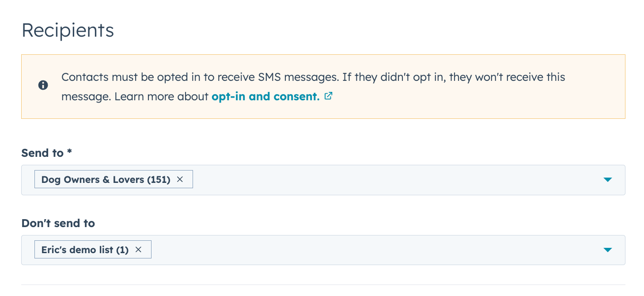Click the Don't send to label
Screen dimensions: 644x296
click(58, 223)
